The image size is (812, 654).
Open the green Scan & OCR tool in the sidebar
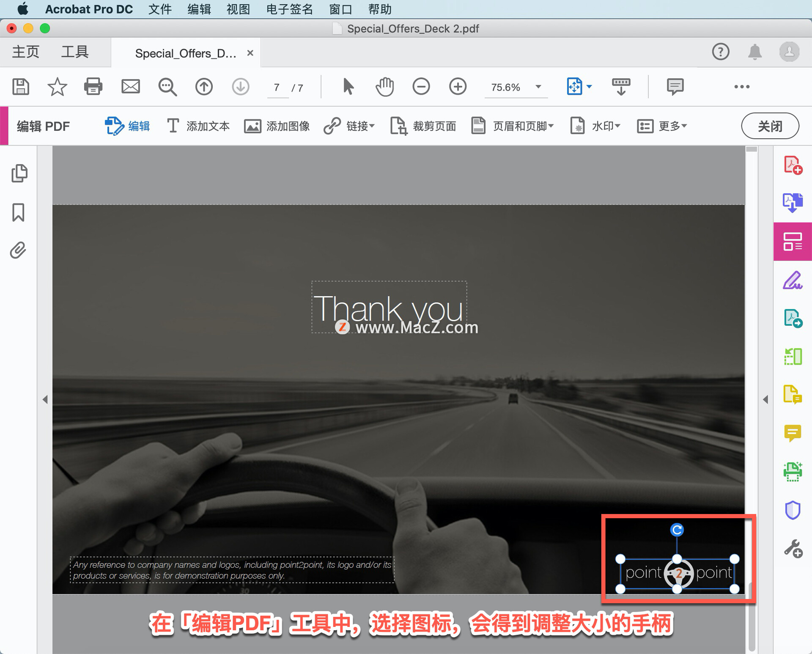tap(793, 471)
